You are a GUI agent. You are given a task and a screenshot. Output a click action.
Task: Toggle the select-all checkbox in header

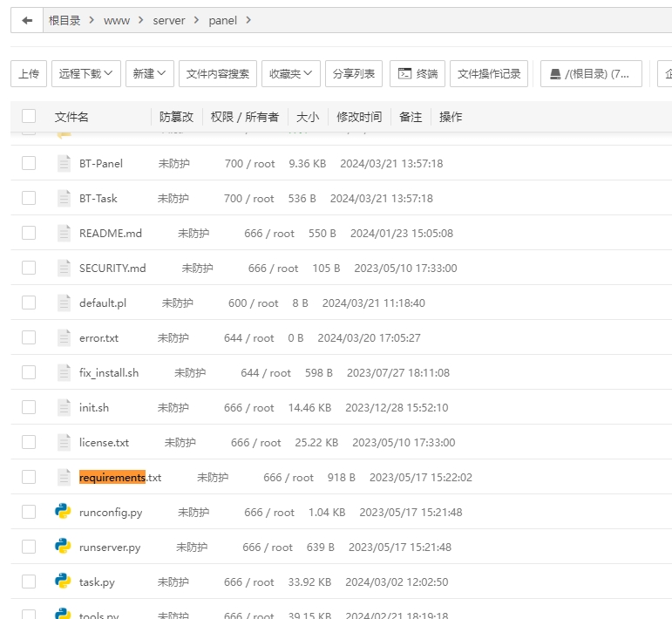pos(29,116)
